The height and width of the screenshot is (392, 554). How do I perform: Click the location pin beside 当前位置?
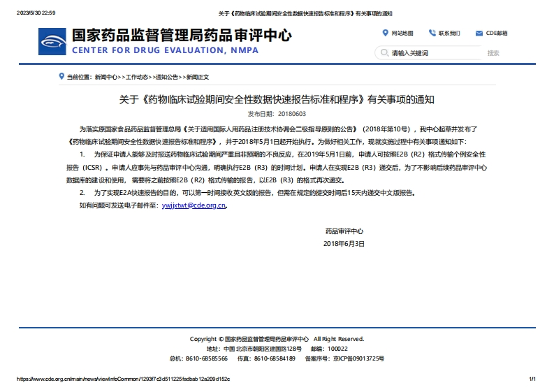click(x=61, y=76)
